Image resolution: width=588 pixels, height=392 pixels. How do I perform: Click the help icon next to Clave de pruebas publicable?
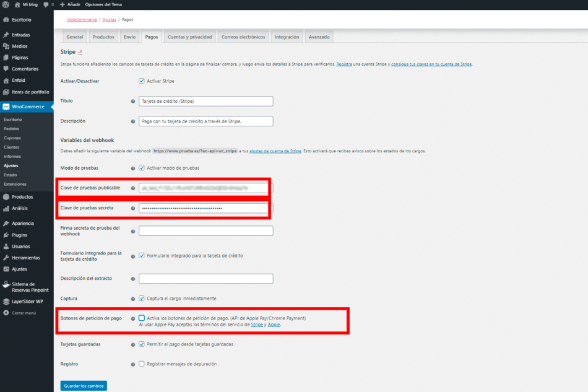133,187
